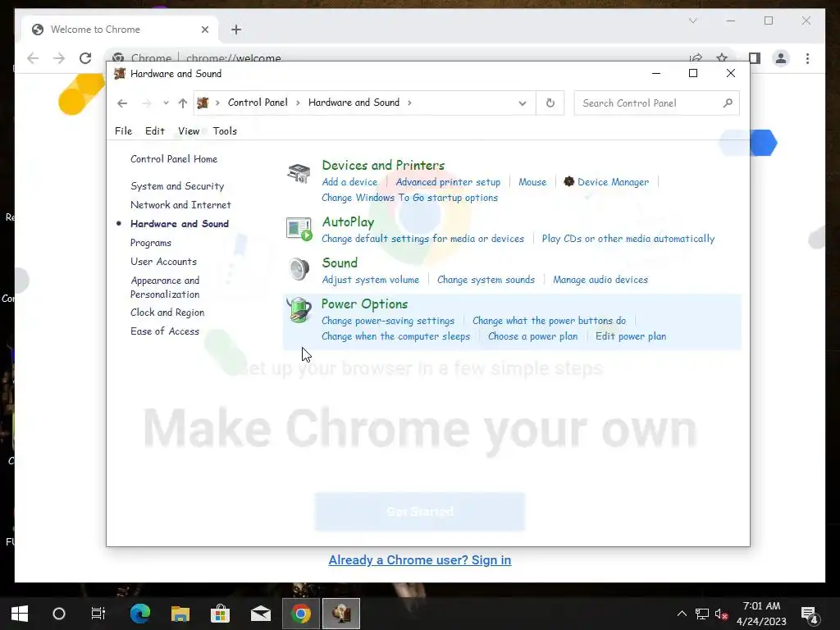Viewport: 840px width, 630px height.
Task: Open Chrome three-dot menu
Action: (x=807, y=58)
